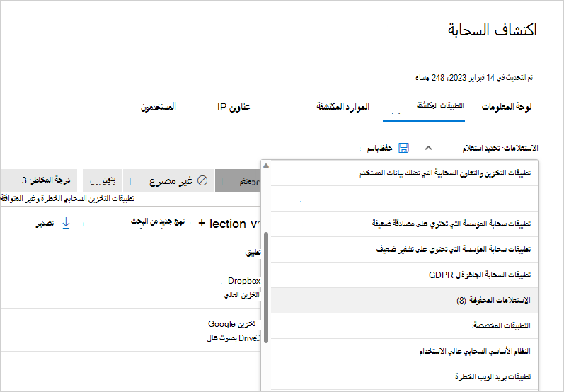This screenshot has width=564, height=392.
Task: Click the risky non-compliant storage apps query title
Action: click(68, 199)
